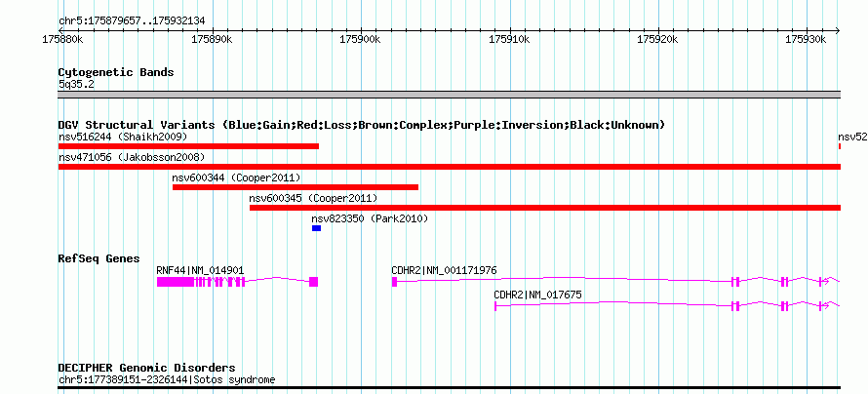Select the black Sotos syndrome region bar
The height and width of the screenshot is (394, 868).
pos(449,388)
